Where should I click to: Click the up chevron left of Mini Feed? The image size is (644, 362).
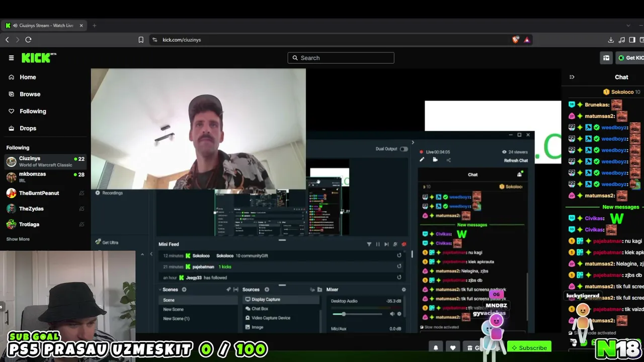(142, 254)
